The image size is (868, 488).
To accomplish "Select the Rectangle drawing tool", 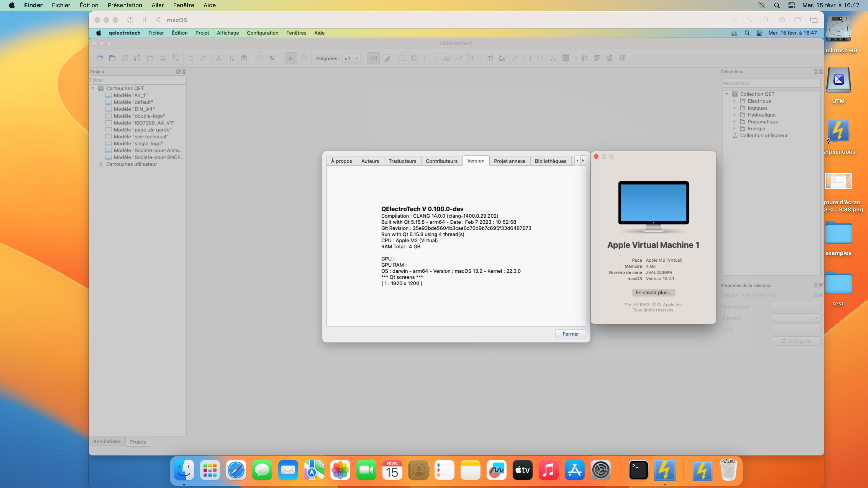I will coord(528,58).
